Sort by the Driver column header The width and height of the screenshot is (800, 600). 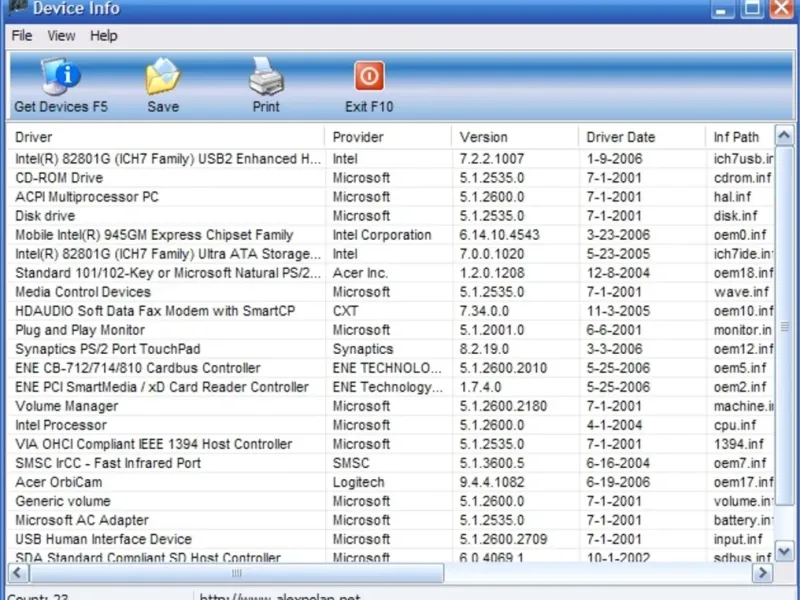[x=166, y=137]
